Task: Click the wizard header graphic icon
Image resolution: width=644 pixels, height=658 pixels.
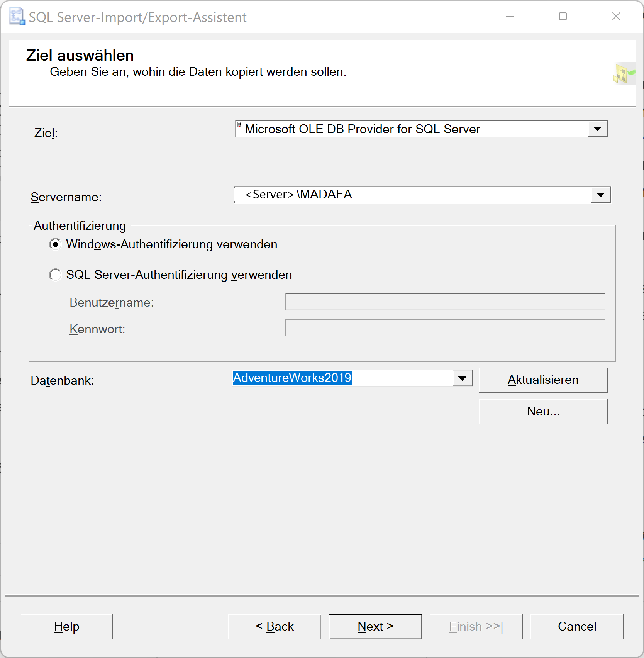Action: pos(624,73)
